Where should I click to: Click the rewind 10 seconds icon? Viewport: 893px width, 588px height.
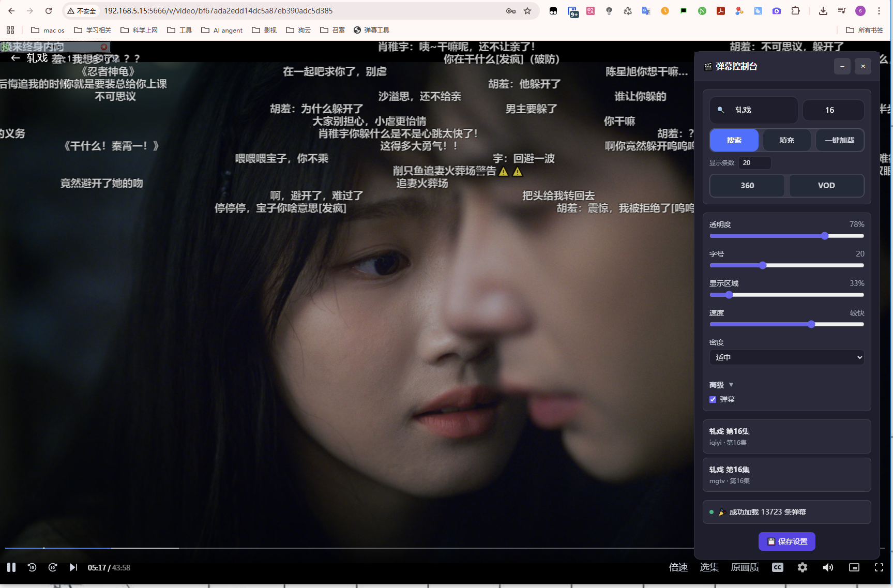point(32,567)
